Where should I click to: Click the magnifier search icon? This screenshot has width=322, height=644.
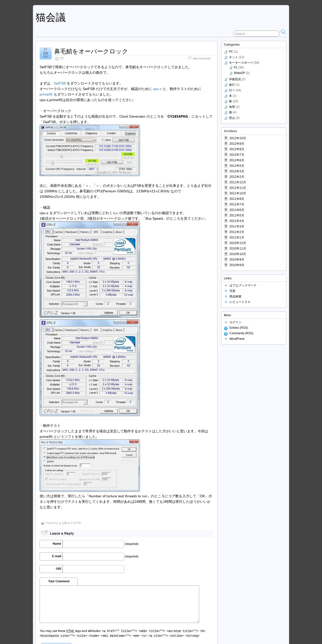click(283, 32)
